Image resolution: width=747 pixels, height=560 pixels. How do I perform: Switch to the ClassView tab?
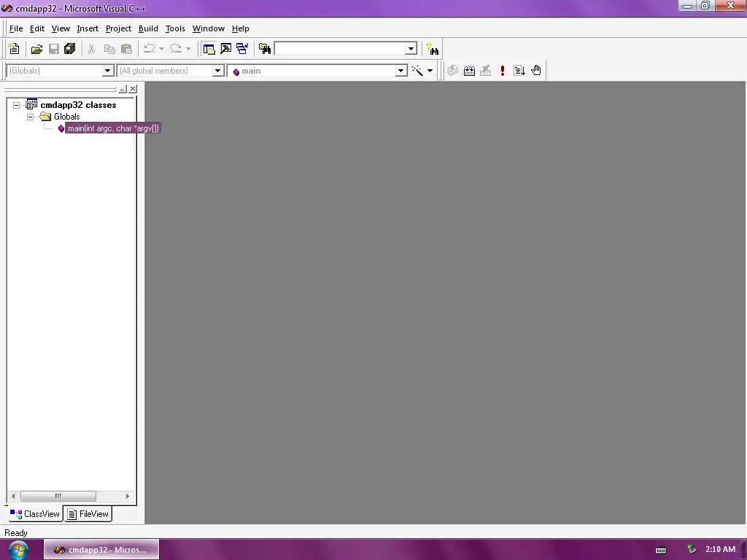[35, 514]
